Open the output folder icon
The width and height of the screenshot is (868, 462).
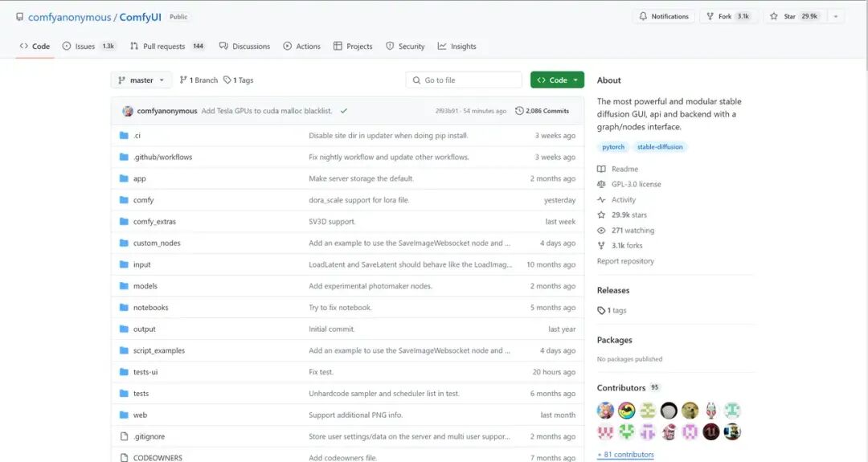click(124, 329)
